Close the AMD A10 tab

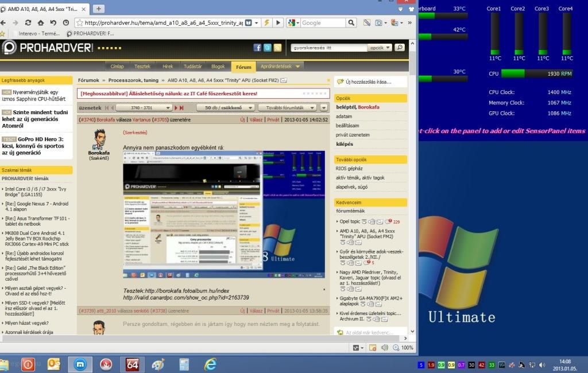[x=84, y=9]
